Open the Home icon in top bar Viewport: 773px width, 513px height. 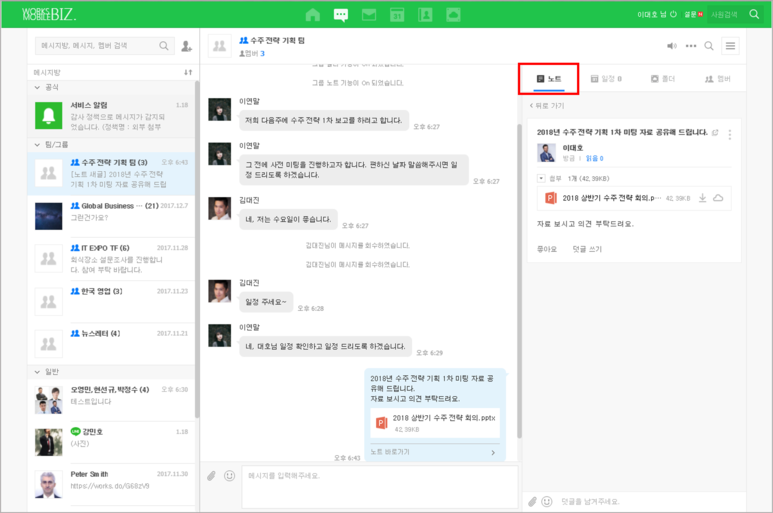313,14
